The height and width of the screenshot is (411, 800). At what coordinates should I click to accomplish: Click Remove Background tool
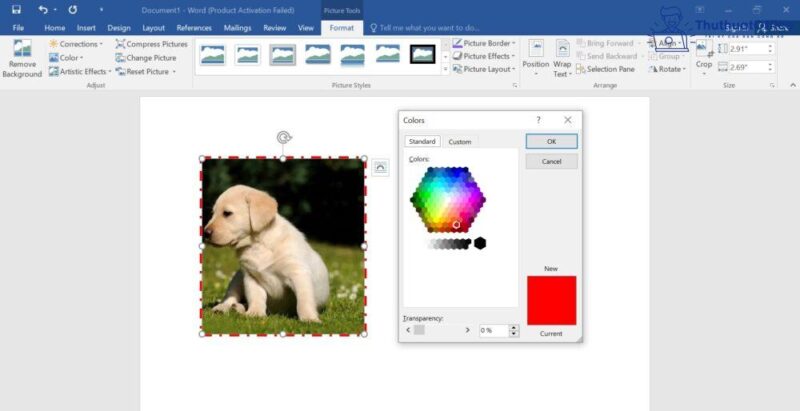tap(22, 59)
